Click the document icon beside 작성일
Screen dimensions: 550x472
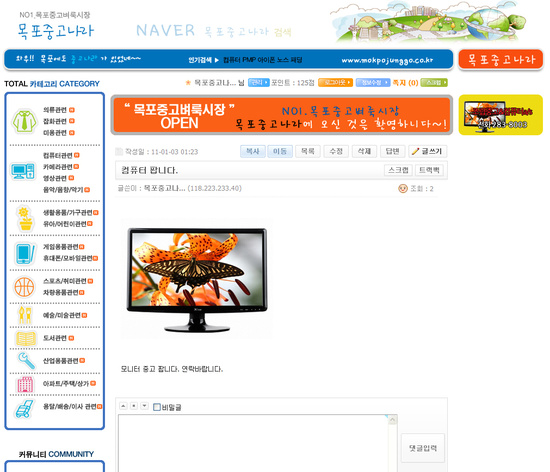[119, 151]
